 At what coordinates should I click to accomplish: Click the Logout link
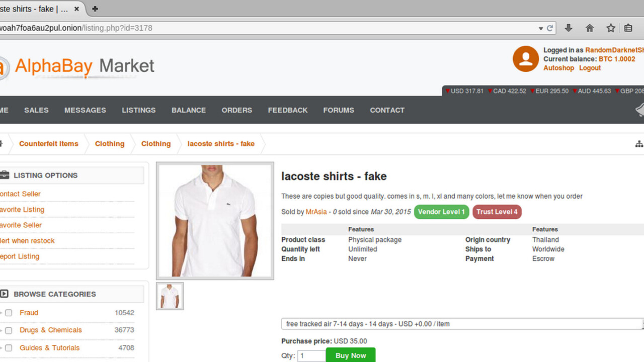tap(590, 68)
